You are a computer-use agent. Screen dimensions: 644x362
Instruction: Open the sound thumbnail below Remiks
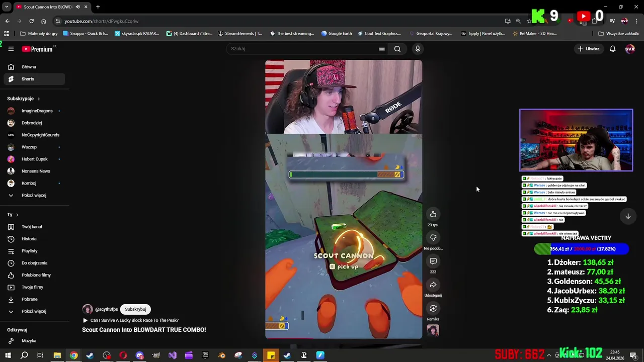433,330
